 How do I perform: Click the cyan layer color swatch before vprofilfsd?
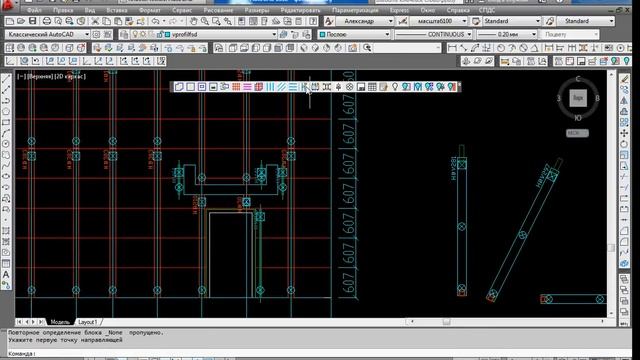(x=168, y=35)
